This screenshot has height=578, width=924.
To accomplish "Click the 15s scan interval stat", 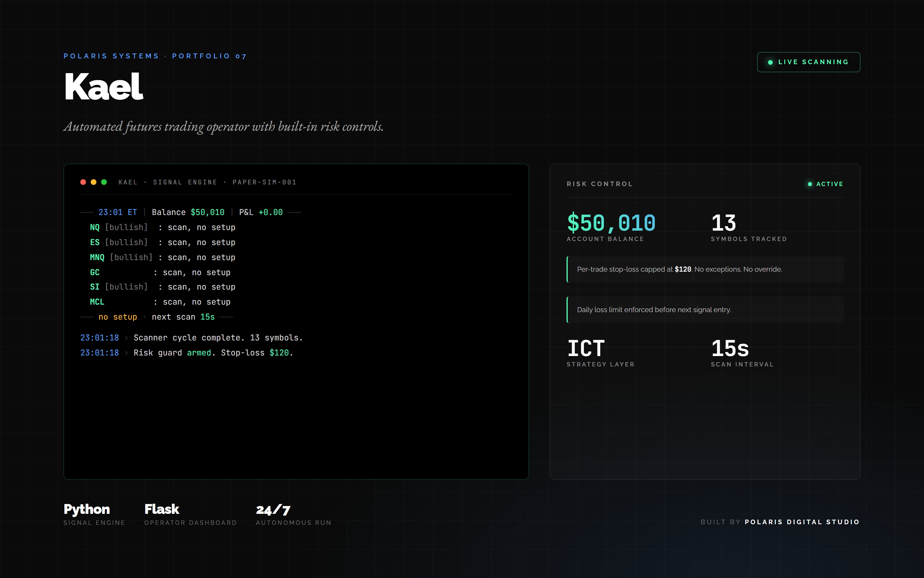I will (742, 353).
